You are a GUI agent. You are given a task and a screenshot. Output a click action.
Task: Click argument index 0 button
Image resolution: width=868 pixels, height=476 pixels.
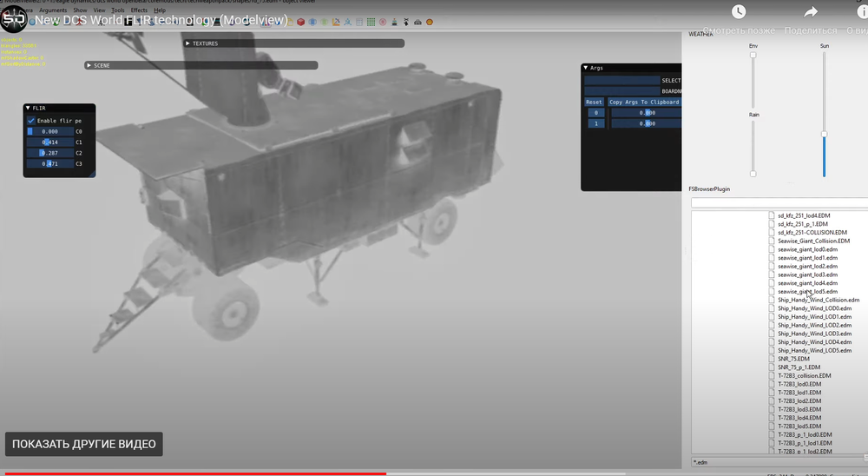click(x=596, y=113)
